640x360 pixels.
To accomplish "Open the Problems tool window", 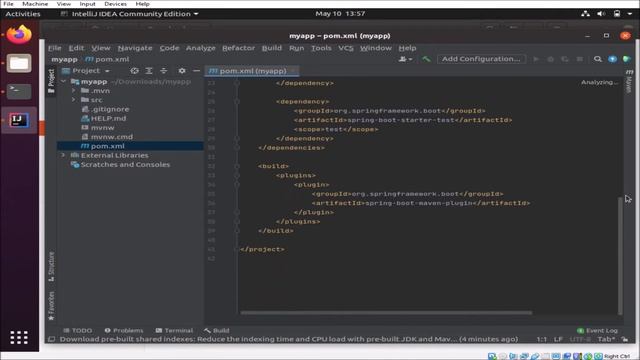I will [x=124, y=330].
